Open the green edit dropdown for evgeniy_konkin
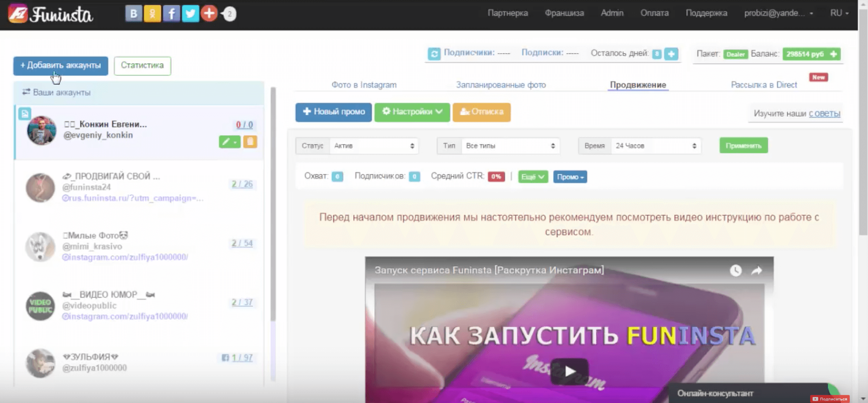 (x=229, y=142)
